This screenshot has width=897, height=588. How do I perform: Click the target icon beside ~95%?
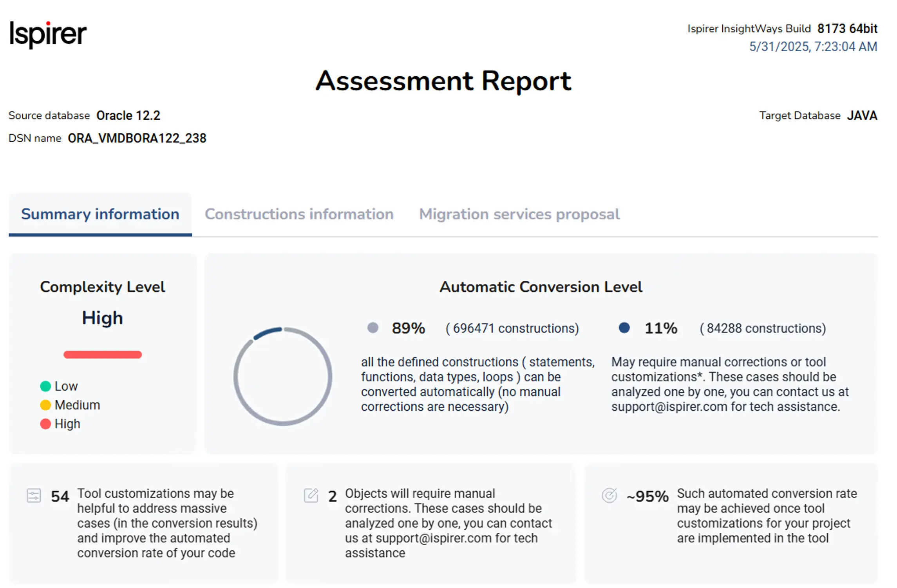pyautogui.click(x=609, y=495)
